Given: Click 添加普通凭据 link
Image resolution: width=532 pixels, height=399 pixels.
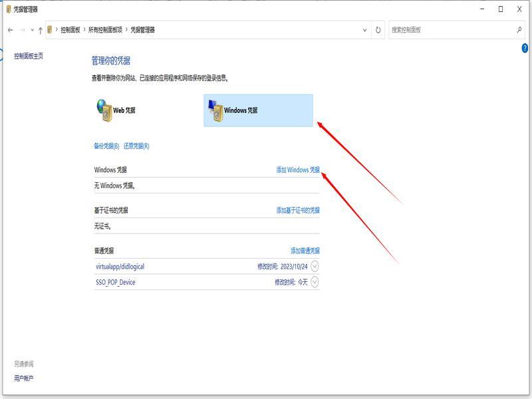Looking at the screenshot, I should click(x=305, y=251).
